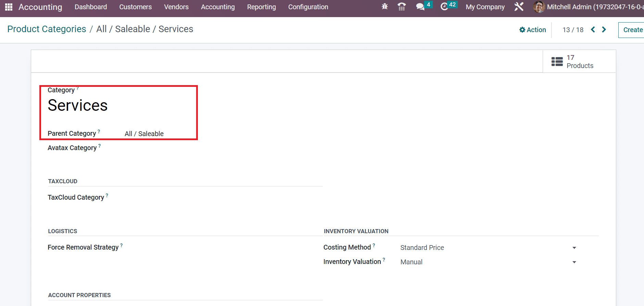Show help tooltip for Parent Category
The width and height of the screenshot is (644, 306).
point(99,131)
